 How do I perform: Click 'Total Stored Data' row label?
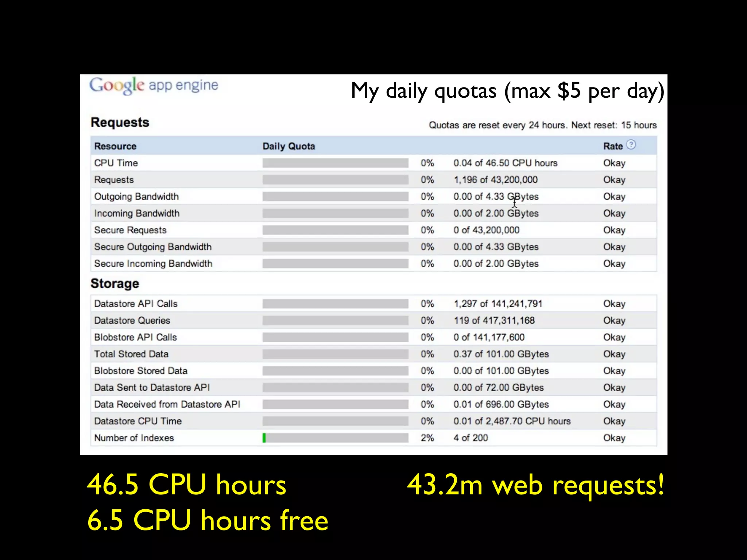(x=131, y=354)
